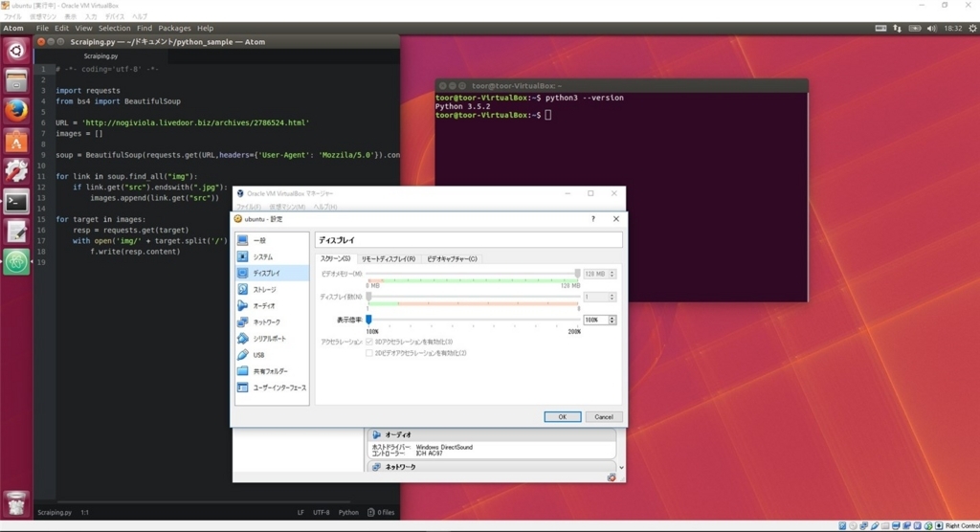Select the Atom editor dock icon
Image resolution: width=980 pixels, height=532 pixels.
coord(16,262)
